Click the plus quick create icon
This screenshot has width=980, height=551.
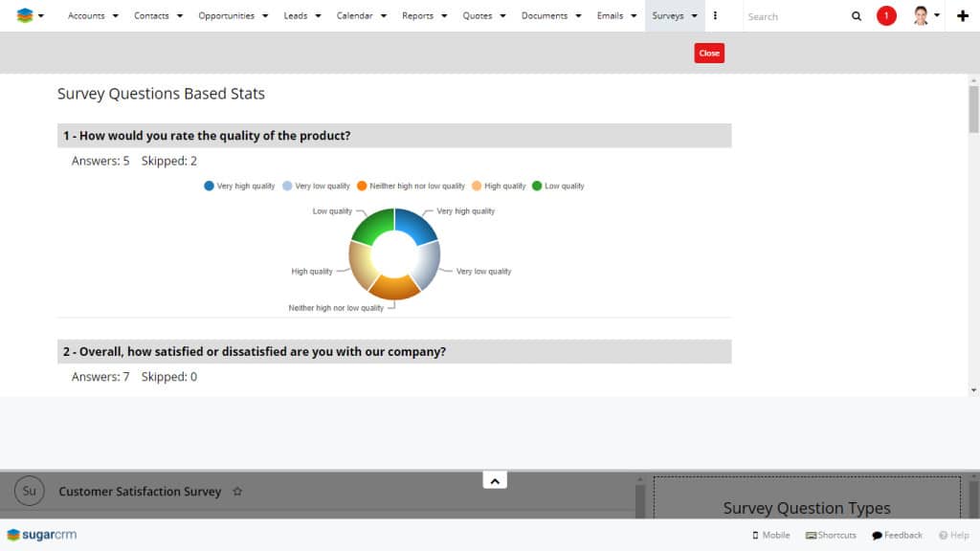(963, 16)
